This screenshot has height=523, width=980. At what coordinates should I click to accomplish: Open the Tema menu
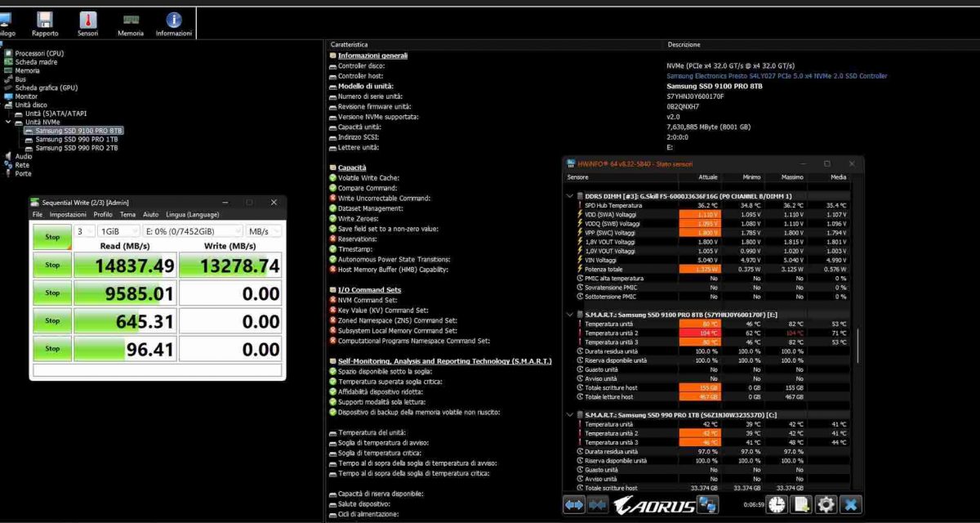tap(127, 214)
